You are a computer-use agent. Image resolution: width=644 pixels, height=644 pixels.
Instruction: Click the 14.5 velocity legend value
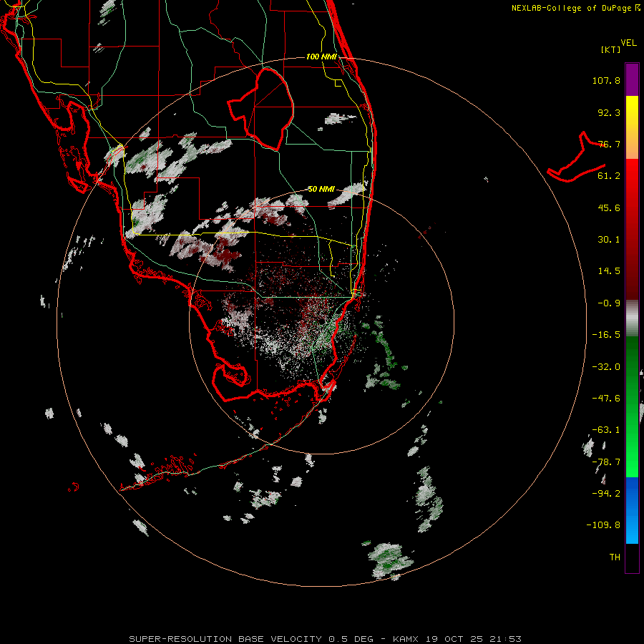click(x=609, y=271)
